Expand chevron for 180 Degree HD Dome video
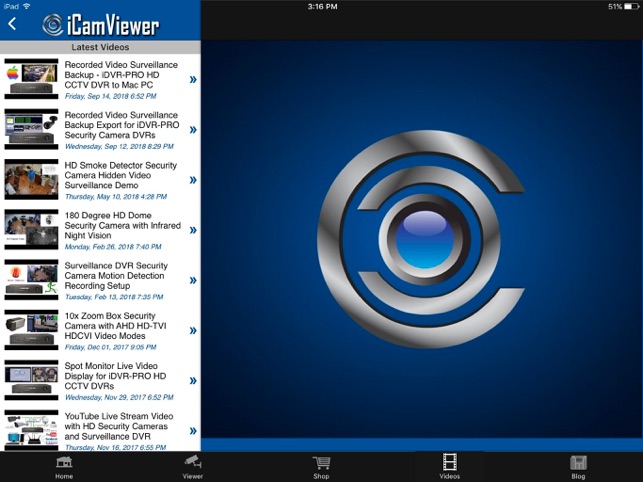 [193, 230]
